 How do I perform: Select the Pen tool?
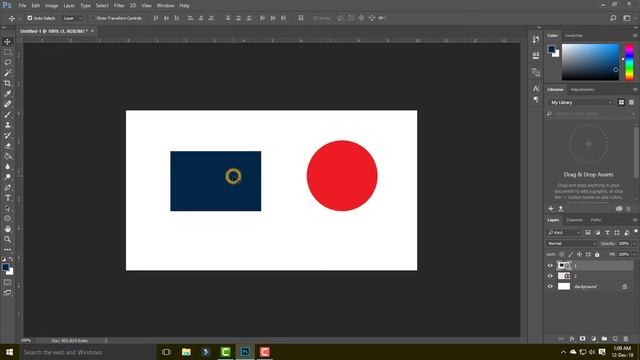tap(7, 187)
